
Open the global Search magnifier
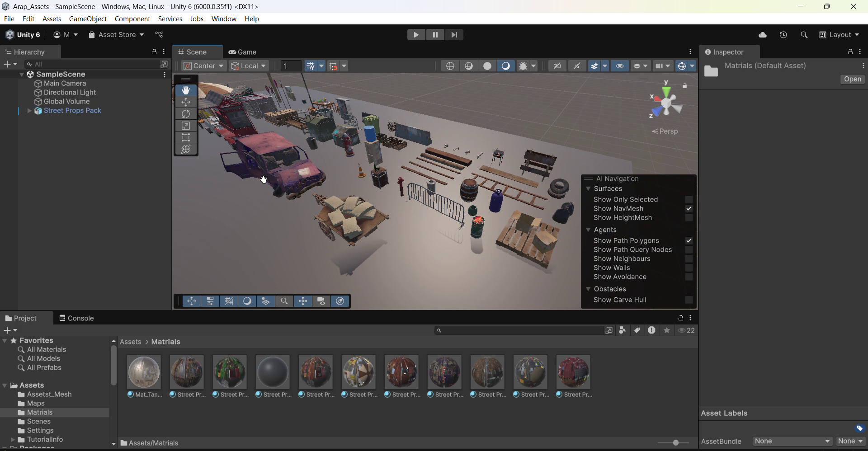(804, 35)
